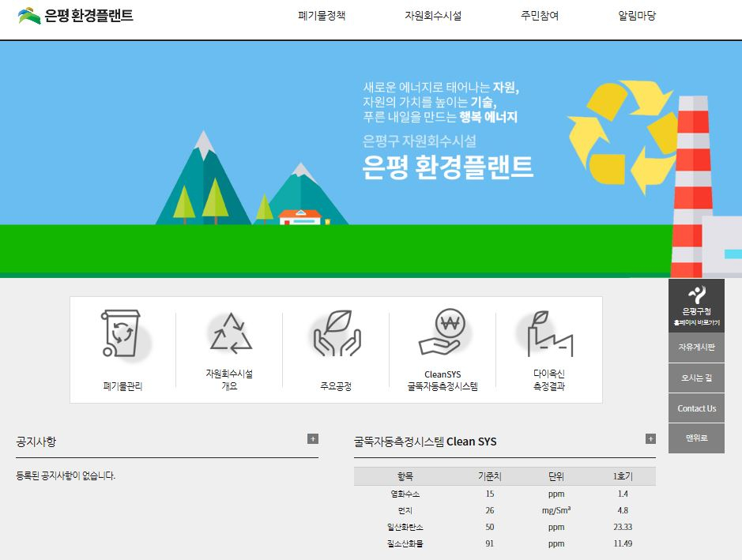Click the 은평구청 emblem icon in sidebar
The image size is (742, 560).
tap(697, 295)
